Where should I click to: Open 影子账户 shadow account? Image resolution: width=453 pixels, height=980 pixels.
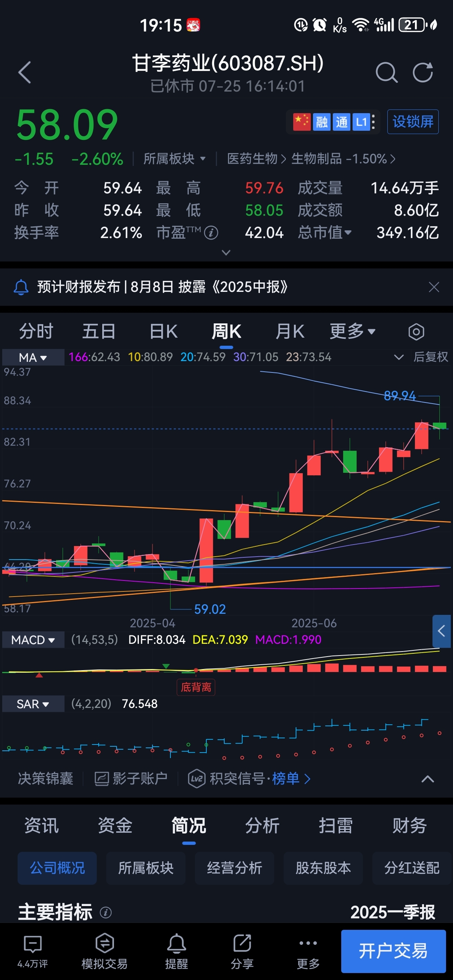pyautogui.click(x=131, y=778)
